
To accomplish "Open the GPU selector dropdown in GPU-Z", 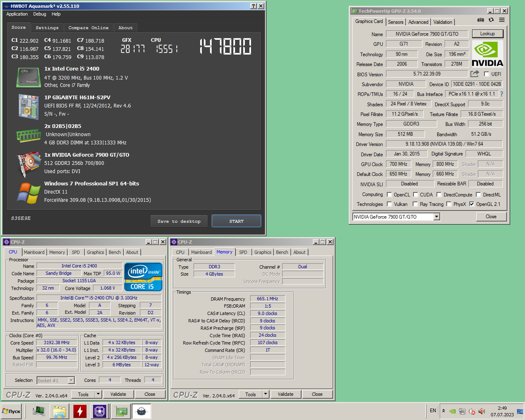I will [x=436, y=217].
